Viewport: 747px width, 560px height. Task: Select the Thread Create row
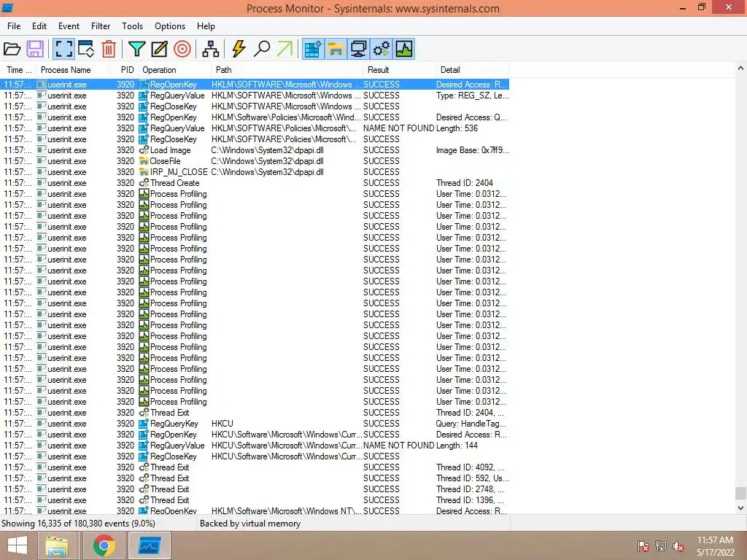(255, 183)
